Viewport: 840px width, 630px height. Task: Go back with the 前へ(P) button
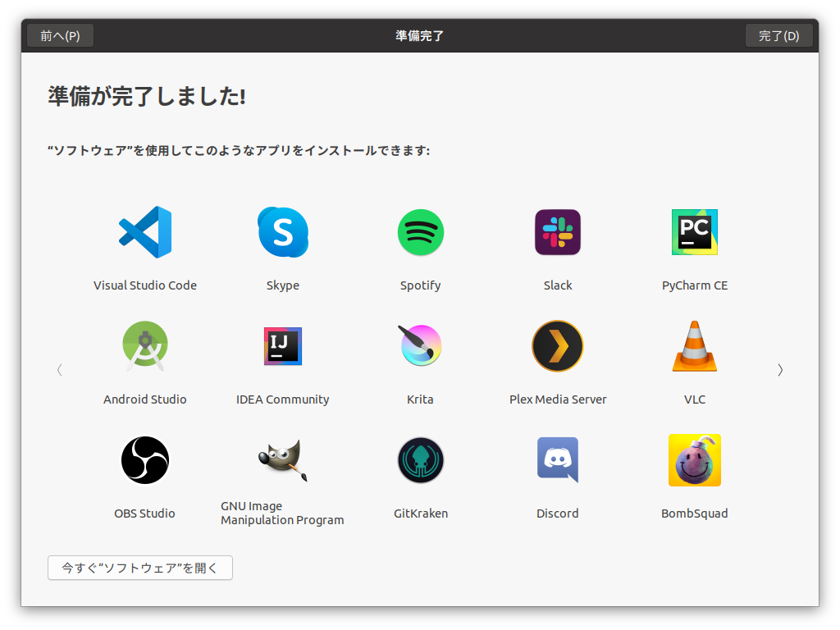click(60, 36)
